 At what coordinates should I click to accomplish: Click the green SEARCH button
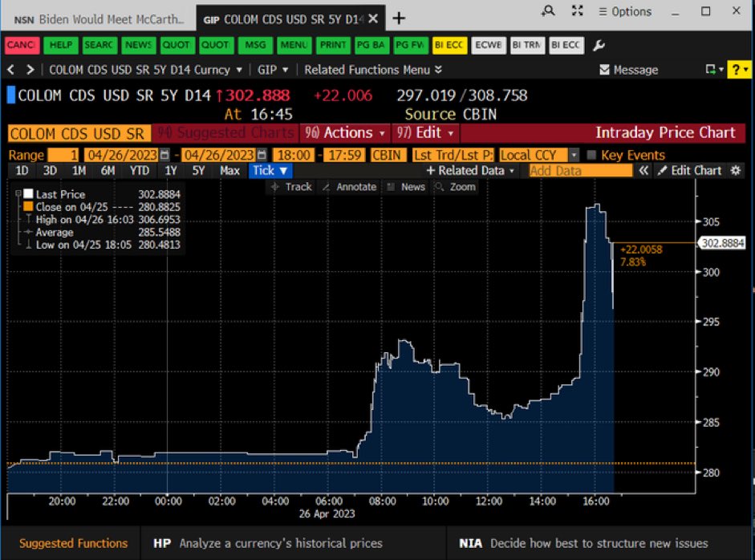tap(99, 45)
